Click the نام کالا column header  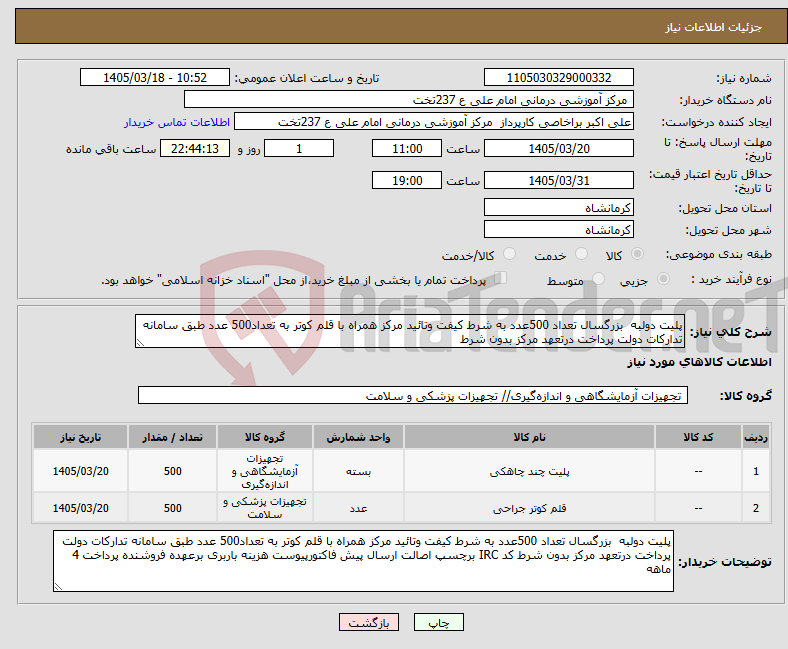pos(529,437)
